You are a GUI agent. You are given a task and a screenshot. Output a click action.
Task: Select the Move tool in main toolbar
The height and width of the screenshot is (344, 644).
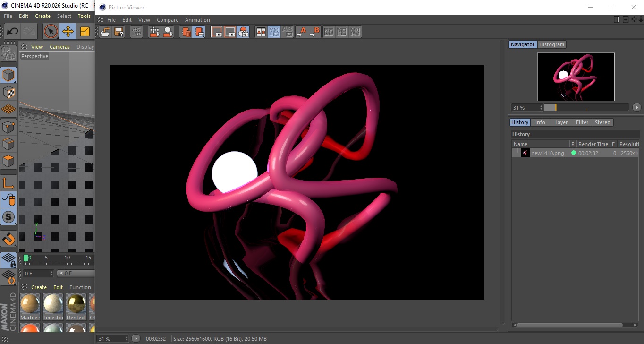[x=68, y=32]
